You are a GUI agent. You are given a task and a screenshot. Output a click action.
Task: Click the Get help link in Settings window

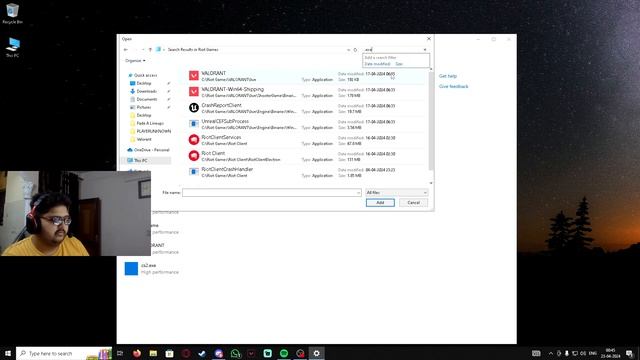coord(448,76)
